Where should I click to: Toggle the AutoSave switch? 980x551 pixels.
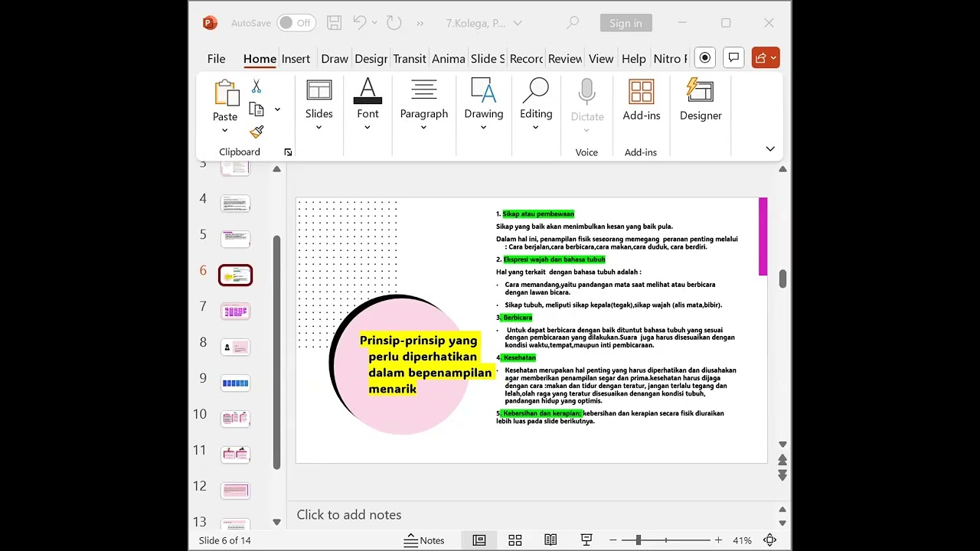click(x=296, y=23)
